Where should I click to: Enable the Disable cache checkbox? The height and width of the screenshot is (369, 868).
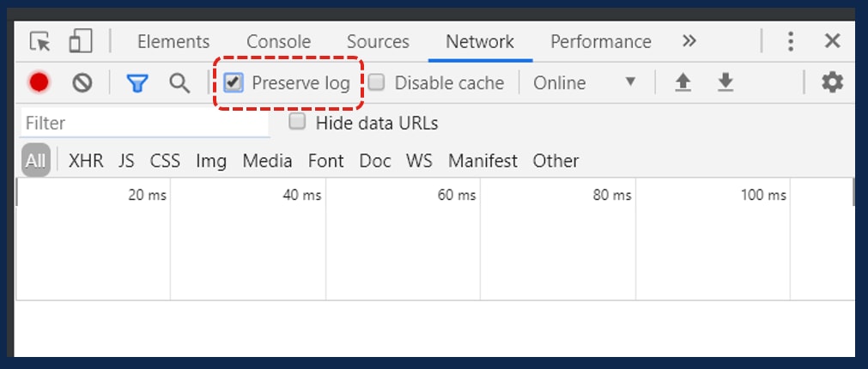376,82
